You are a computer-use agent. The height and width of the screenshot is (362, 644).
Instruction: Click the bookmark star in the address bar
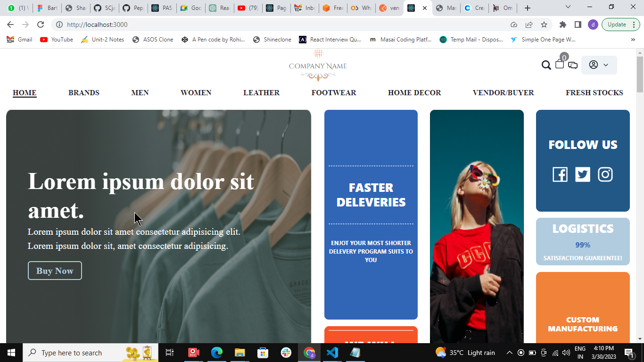point(545,24)
